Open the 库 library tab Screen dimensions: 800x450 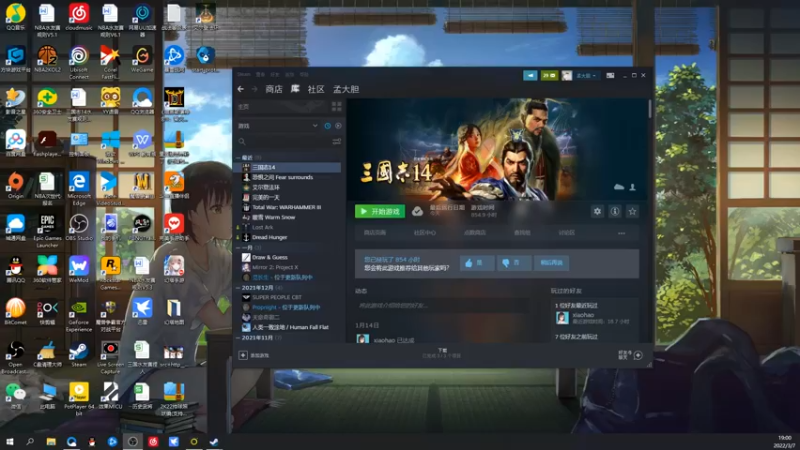tap(295, 89)
